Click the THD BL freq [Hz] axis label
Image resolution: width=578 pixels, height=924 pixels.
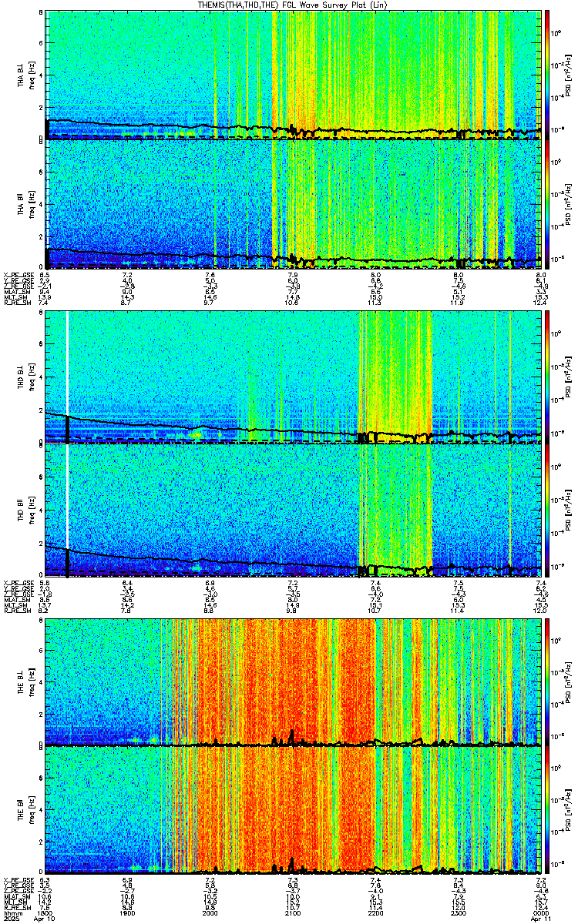(32, 377)
